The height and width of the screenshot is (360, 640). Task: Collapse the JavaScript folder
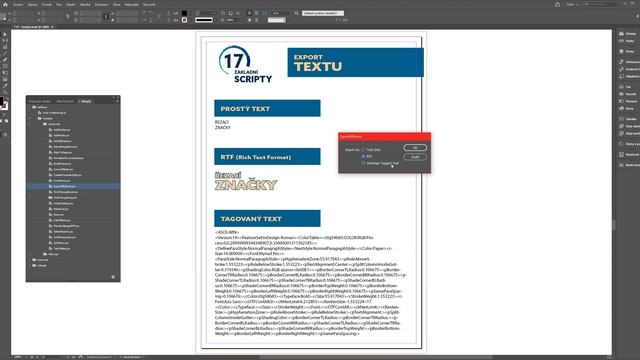30,124
